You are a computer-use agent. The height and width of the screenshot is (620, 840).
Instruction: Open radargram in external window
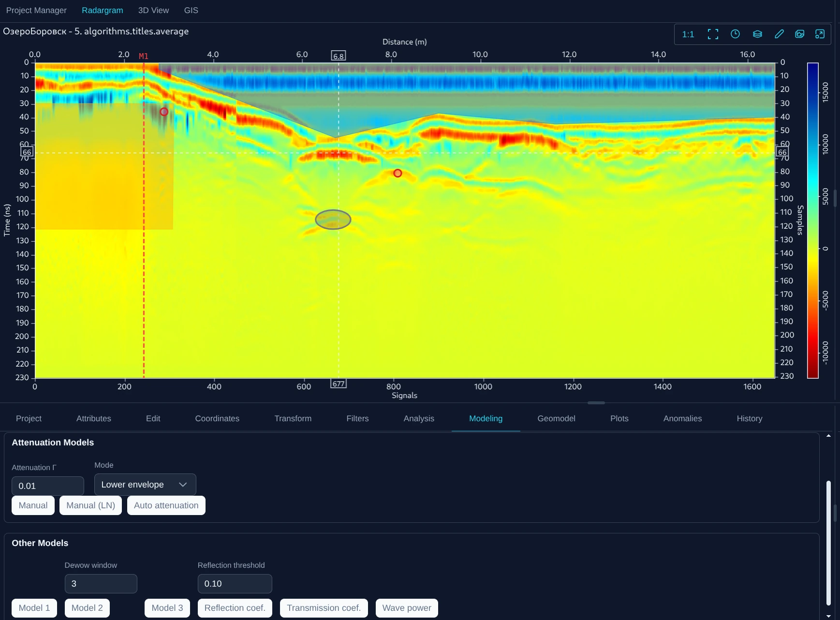821,34
